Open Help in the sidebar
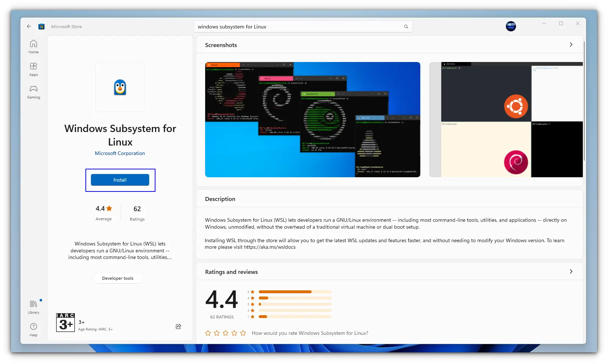Viewport: 608px width, 364px height. tap(34, 330)
